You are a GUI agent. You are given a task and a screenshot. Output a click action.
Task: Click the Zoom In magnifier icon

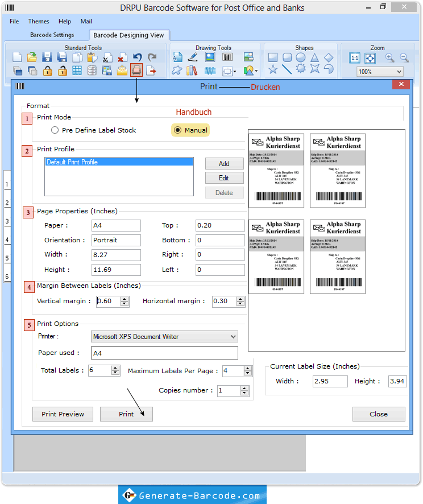click(389, 58)
